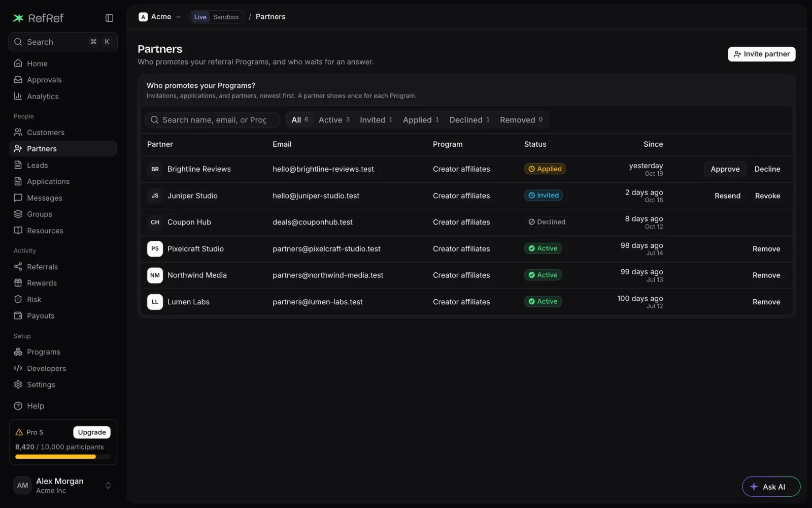Filter partners by Invited
The image size is (812, 508).
[x=376, y=120]
